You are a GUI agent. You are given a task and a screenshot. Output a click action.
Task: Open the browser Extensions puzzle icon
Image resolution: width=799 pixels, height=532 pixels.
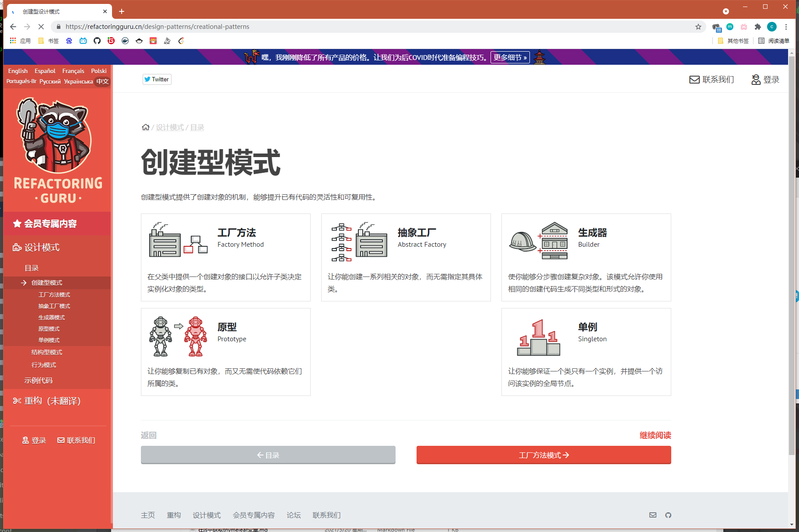click(x=758, y=27)
